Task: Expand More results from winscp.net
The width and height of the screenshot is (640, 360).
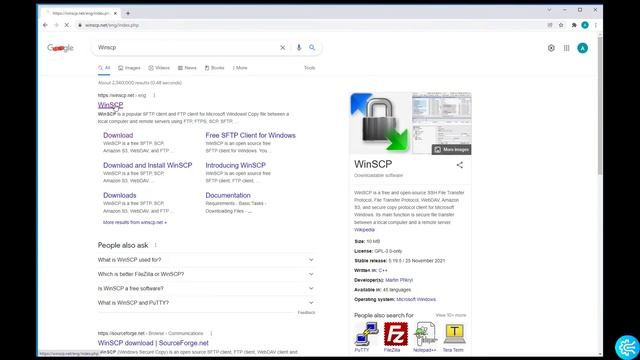Action: 135,222
